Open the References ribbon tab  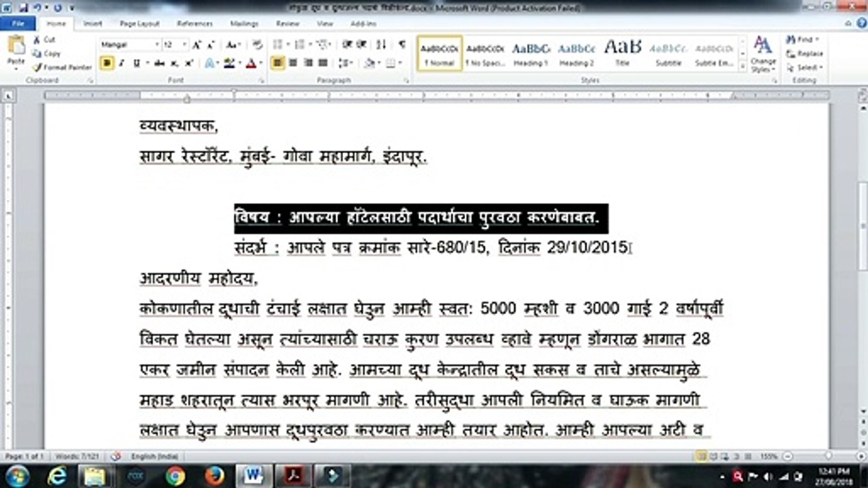[x=195, y=23]
